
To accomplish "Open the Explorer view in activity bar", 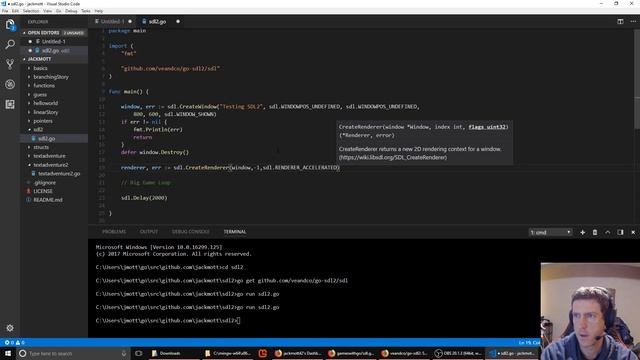I will [10, 24].
